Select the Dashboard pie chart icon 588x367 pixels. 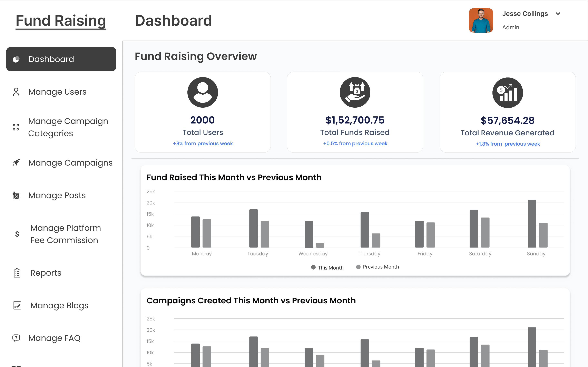pos(16,59)
